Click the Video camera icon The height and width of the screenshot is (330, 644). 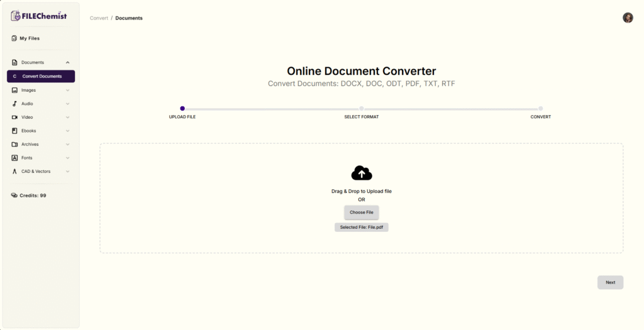[14, 118]
